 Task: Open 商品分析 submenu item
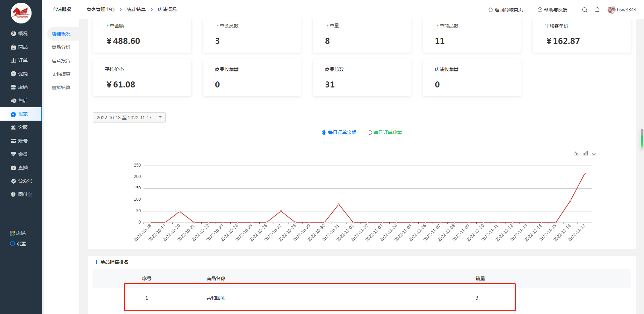tap(61, 47)
